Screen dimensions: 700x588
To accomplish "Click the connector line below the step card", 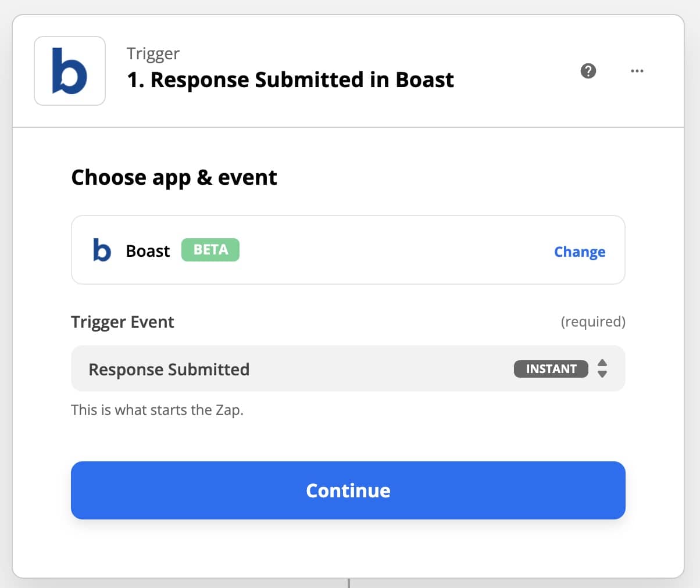I will pos(348,583).
